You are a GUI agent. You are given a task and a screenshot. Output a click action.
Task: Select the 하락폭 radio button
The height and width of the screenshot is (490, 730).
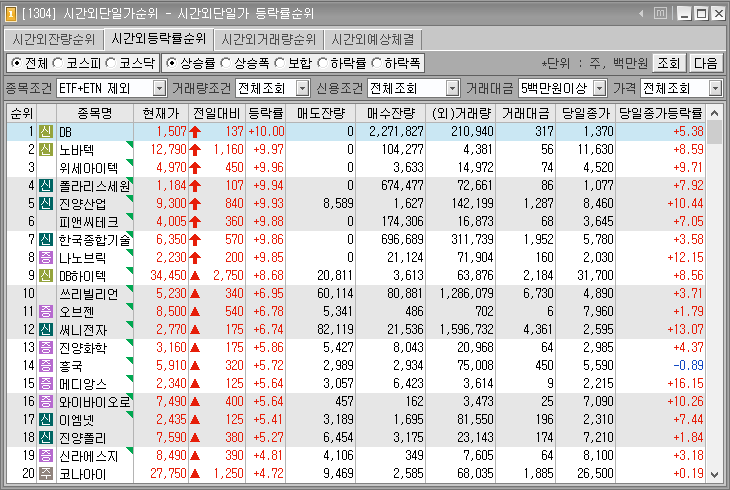point(377,63)
